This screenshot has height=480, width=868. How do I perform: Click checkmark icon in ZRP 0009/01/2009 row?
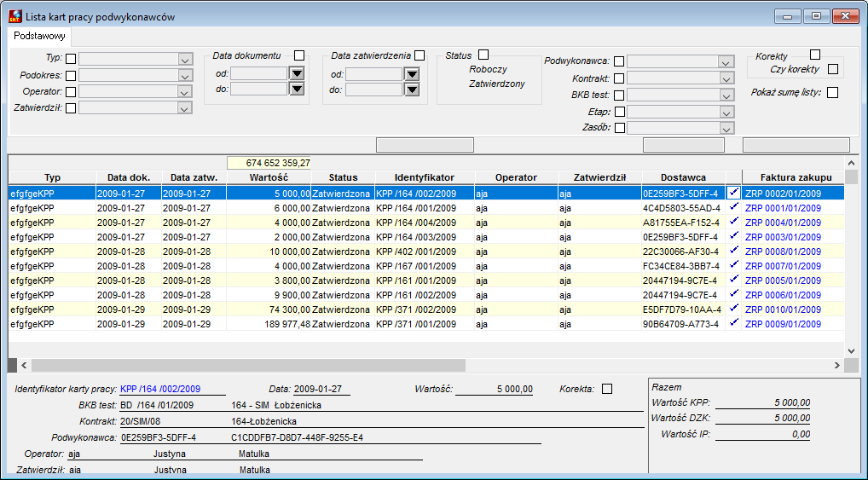(x=734, y=323)
